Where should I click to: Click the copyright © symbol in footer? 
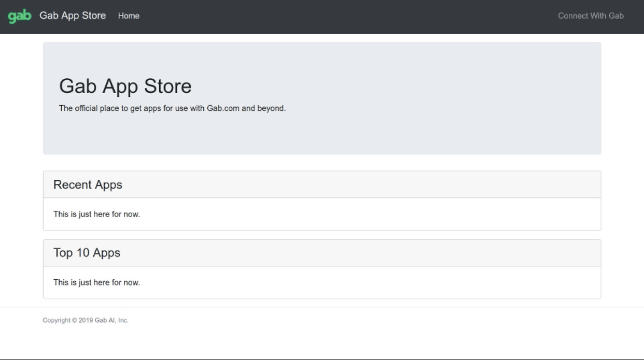[75, 320]
